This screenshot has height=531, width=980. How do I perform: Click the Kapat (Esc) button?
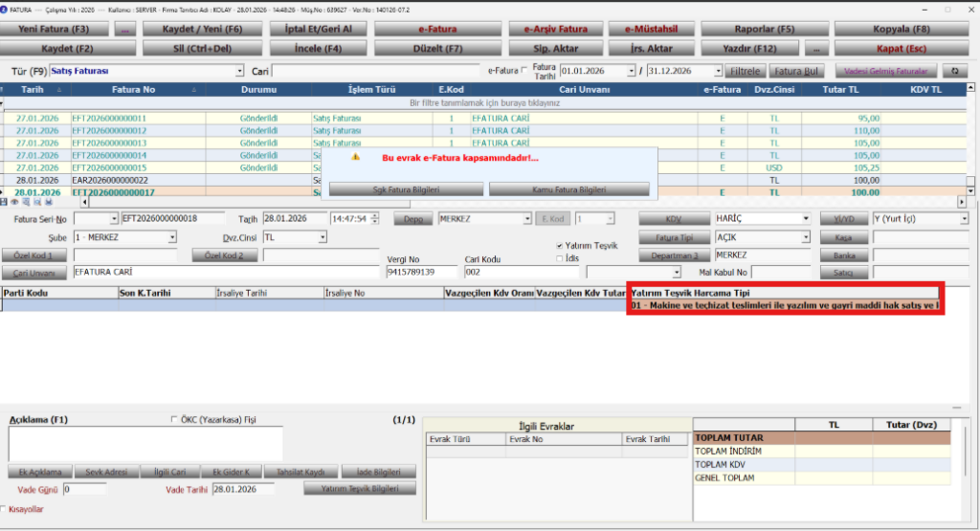902,48
